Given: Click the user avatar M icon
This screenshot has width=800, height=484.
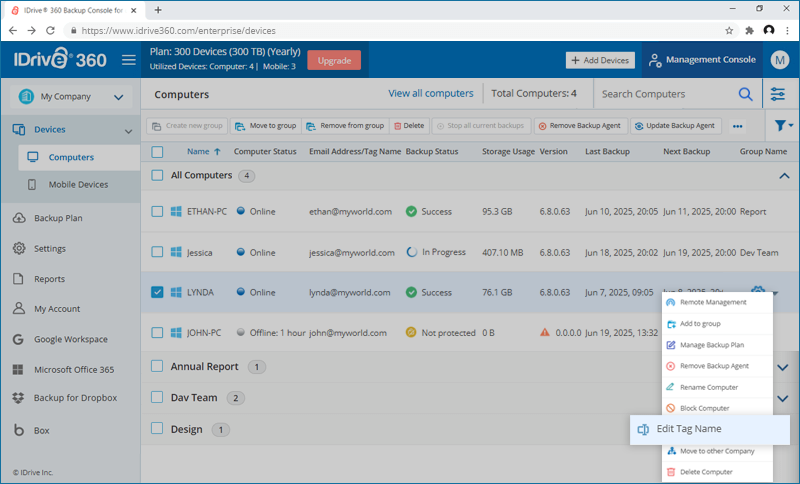Looking at the screenshot, I should (780, 60).
